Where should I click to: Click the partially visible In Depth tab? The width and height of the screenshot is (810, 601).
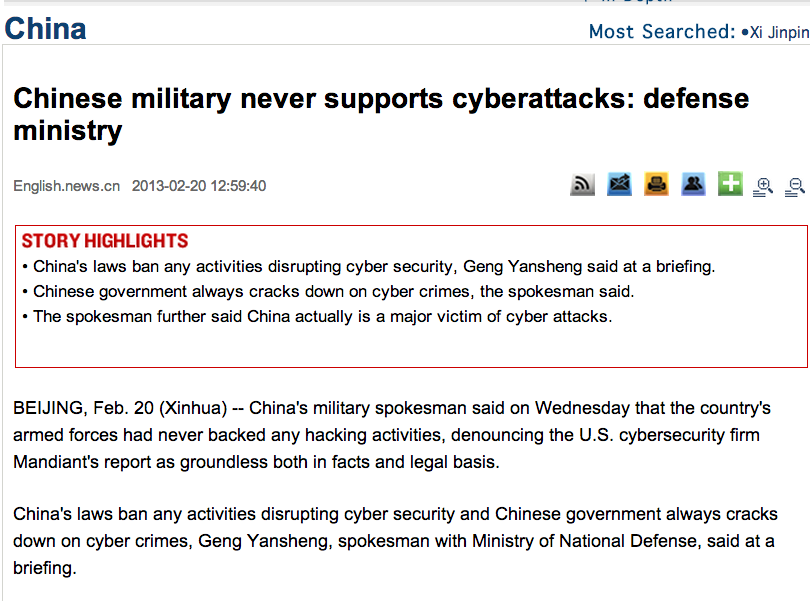[628, 3]
